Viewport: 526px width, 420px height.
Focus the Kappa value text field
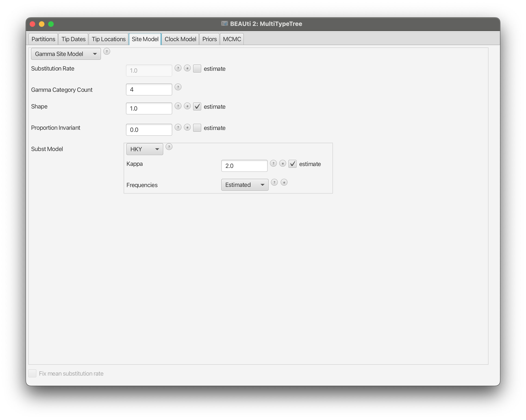pos(244,166)
